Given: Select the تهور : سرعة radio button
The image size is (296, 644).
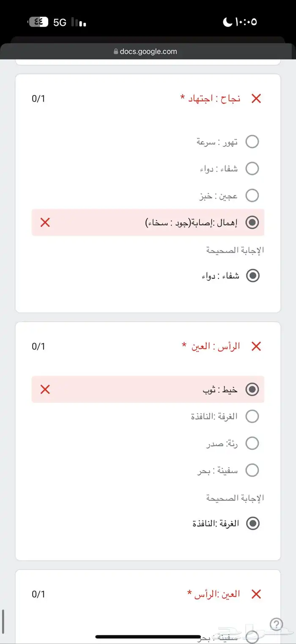Looking at the screenshot, I should (x=252, y=141).
